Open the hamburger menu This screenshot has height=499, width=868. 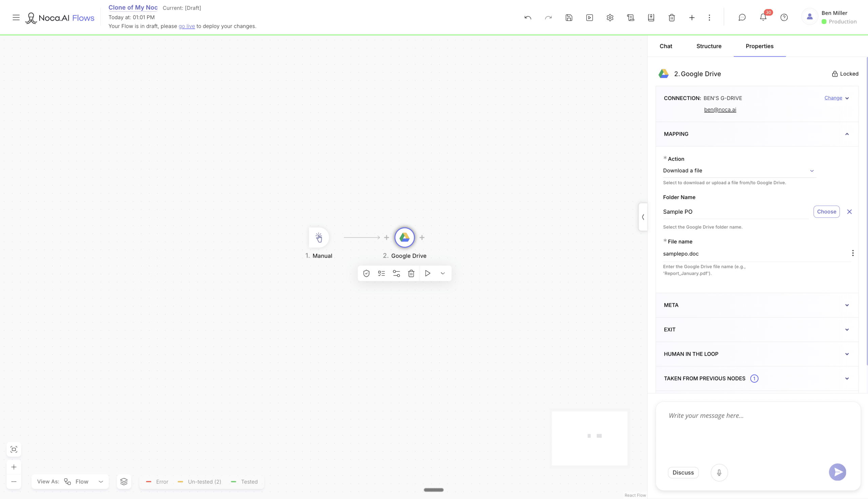click(x=16, y=18)
